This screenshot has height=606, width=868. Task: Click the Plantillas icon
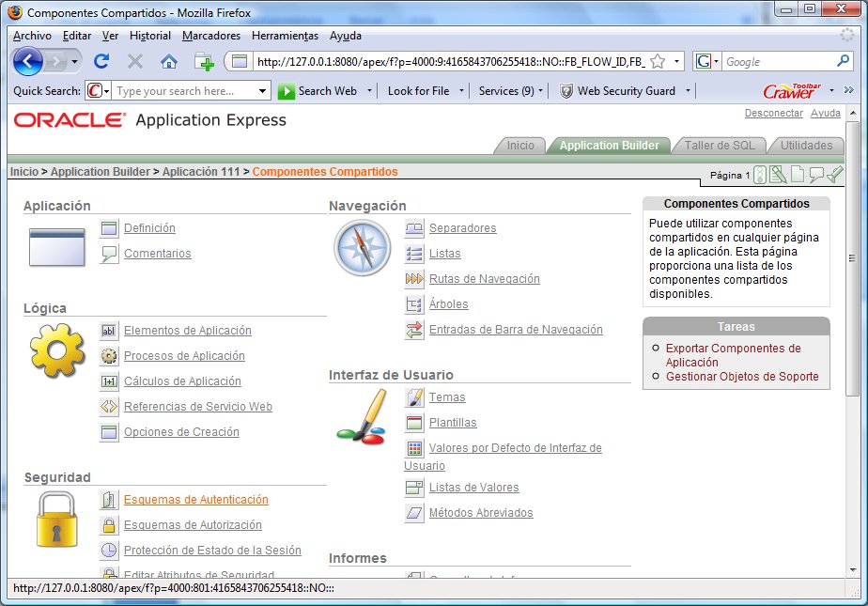coord(414,423)
